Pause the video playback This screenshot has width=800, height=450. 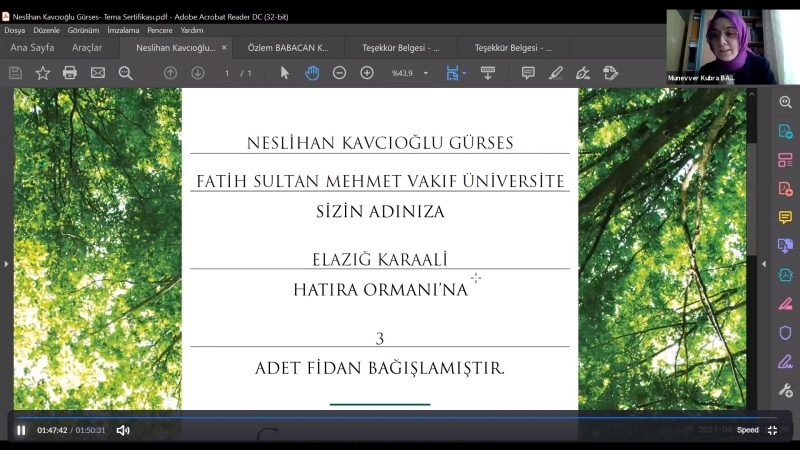tap(21, 430)
